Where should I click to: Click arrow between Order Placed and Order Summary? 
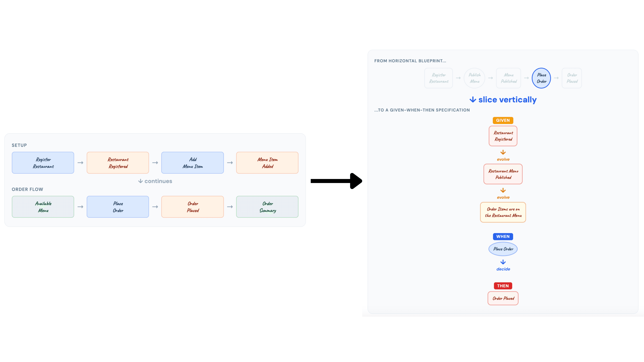point(230,207)
